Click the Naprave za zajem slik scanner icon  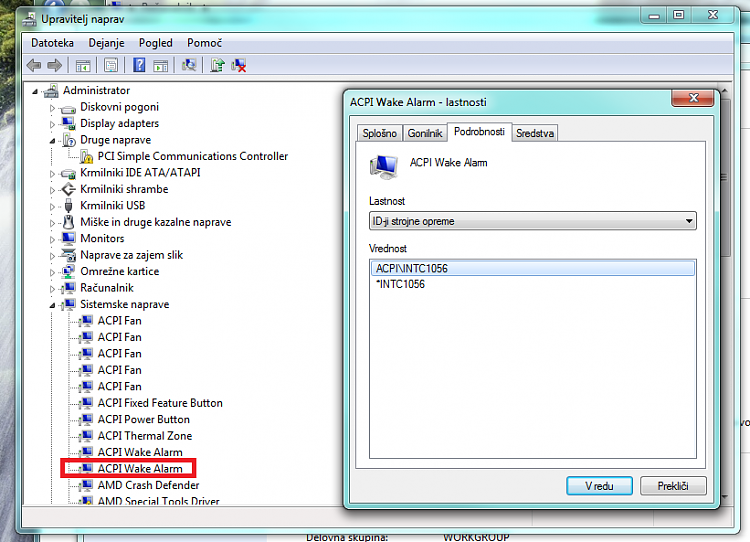pyautogui.click(x=68, y=255)
